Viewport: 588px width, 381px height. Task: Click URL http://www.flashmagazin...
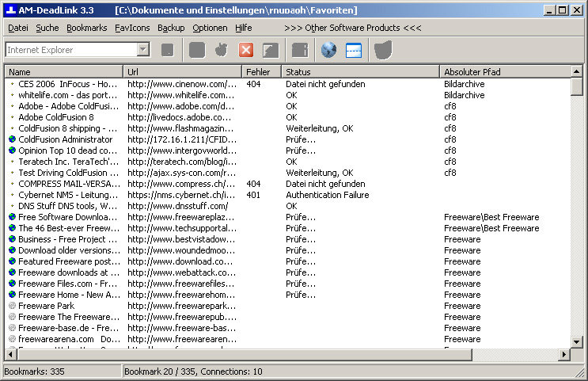[x=180, y=128]
